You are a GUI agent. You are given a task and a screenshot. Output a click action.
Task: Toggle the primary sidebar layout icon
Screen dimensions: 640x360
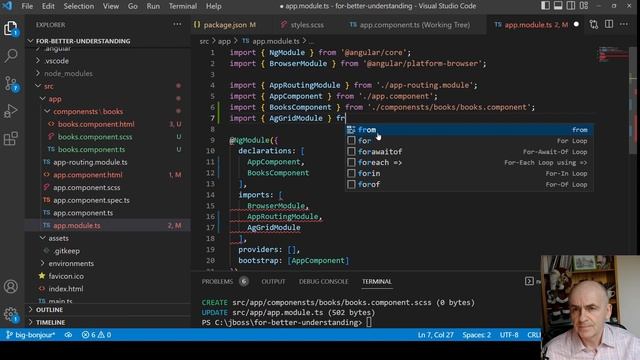tap(545, 6)
